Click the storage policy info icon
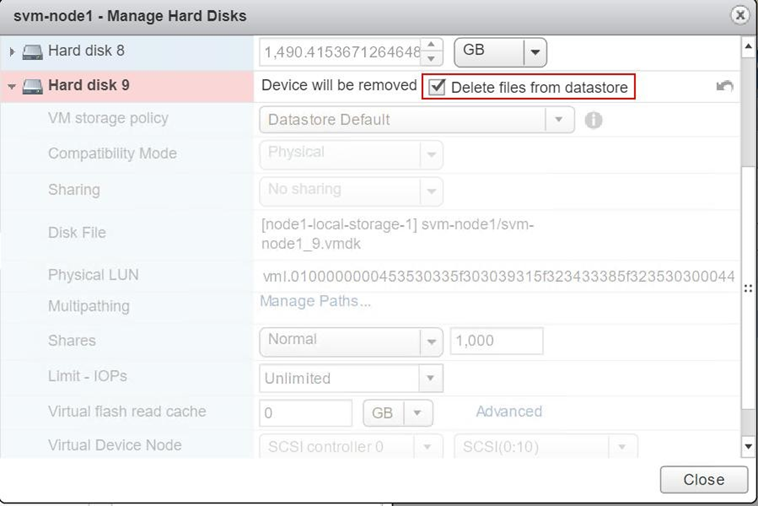 593,120
